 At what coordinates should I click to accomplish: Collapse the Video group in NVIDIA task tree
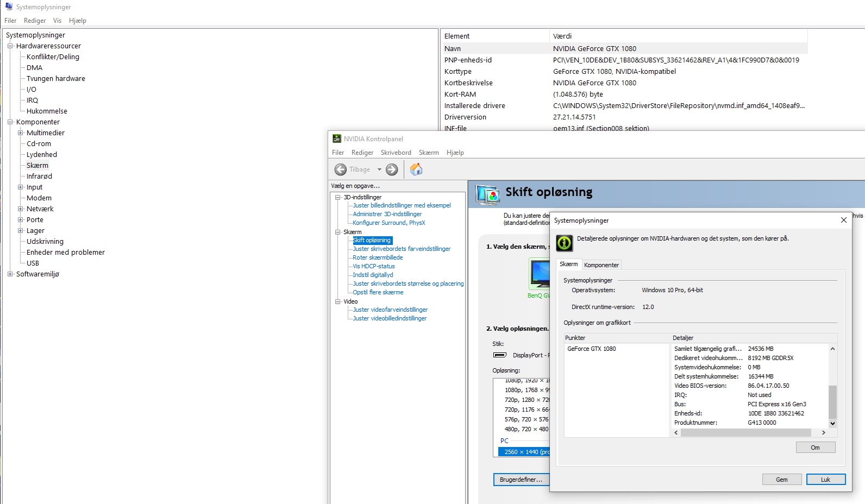click(338, 301)
